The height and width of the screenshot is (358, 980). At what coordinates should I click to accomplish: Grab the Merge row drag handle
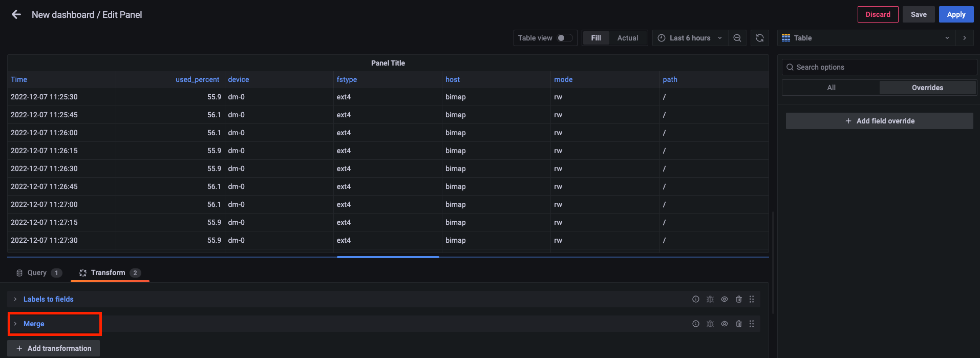[752, 324]
